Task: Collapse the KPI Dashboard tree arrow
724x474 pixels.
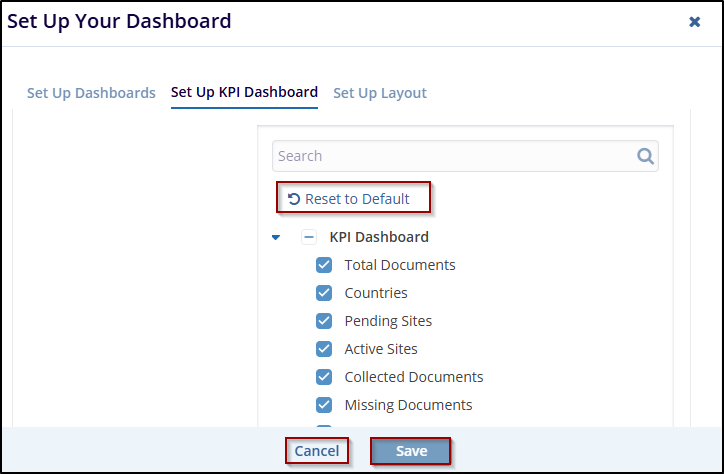Action: 276,238
